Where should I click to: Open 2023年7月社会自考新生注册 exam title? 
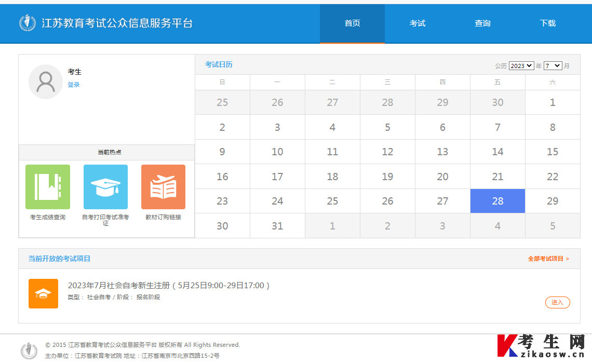[168, 286]
